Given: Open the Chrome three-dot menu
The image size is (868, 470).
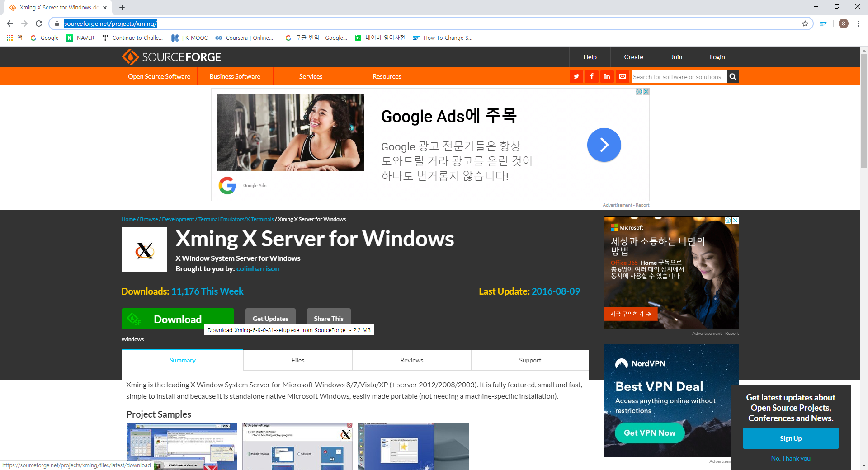Looking at the screenshot, I should 858,23.
